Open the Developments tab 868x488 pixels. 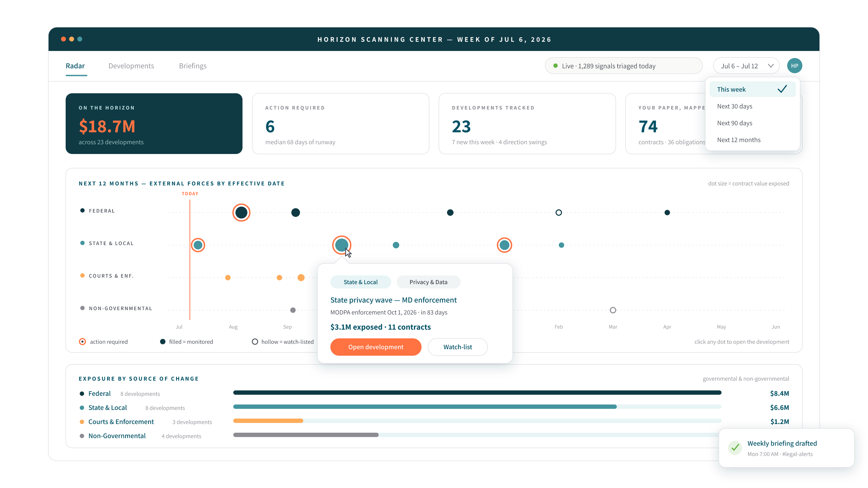tap(131, 66)
